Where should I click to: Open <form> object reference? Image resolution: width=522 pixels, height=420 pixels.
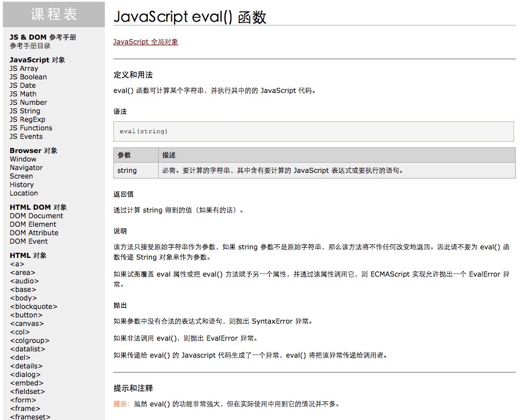click(23, 400)
